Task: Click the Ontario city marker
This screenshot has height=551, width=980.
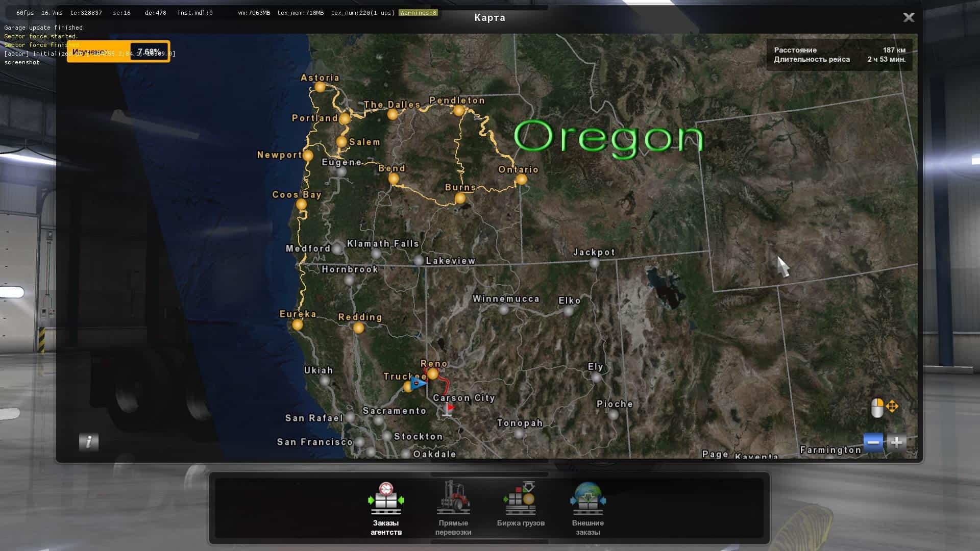Action: click(521, 180)
